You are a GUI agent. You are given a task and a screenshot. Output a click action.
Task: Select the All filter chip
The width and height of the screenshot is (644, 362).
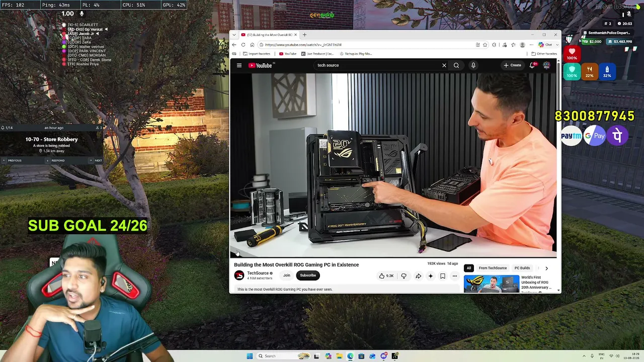(x=469, y=268)
